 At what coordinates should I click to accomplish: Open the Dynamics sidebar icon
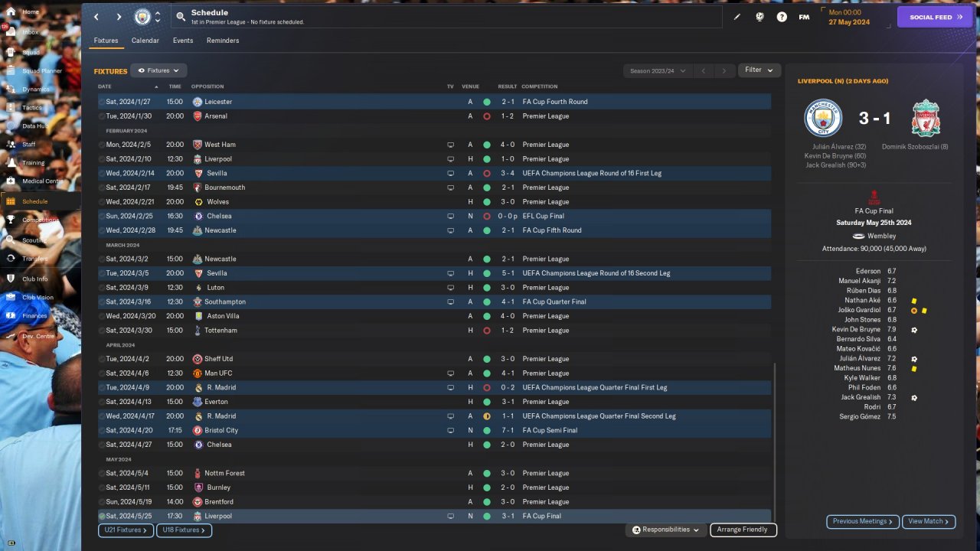point(11,90)
